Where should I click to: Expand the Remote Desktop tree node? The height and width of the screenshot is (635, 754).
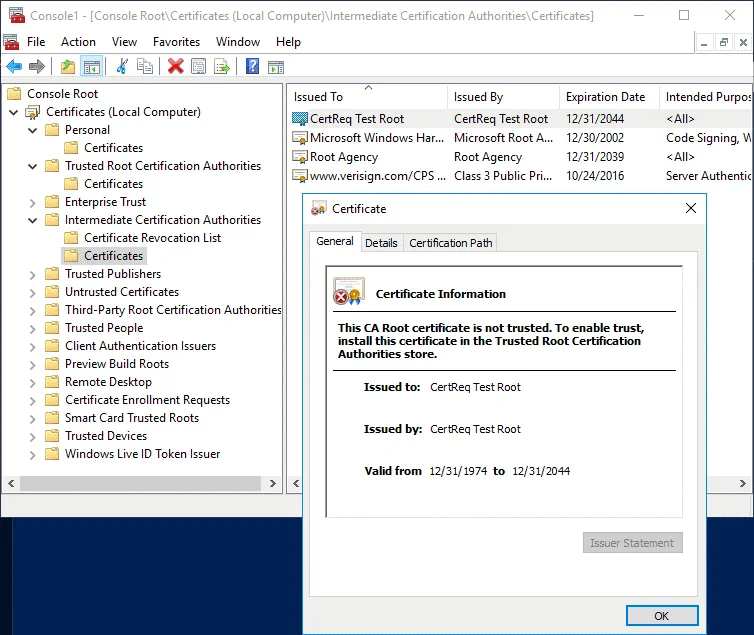[x=33, y=382]
